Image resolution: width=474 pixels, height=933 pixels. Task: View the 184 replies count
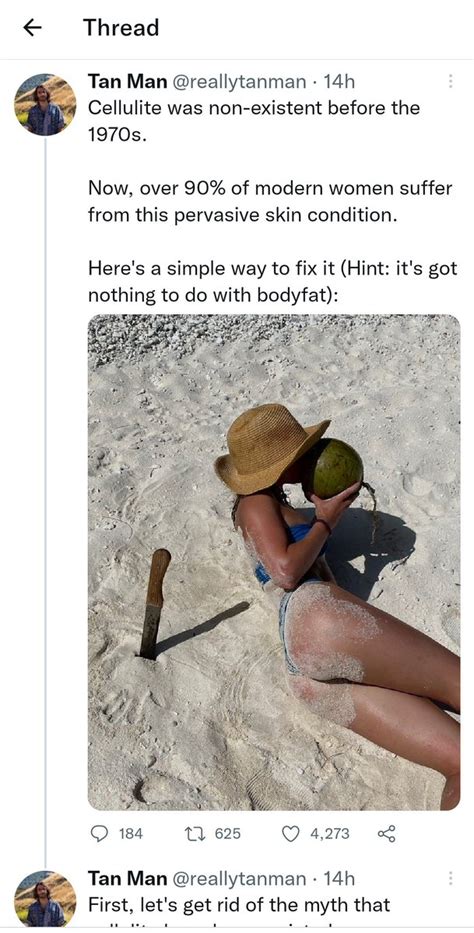(131, 834)
